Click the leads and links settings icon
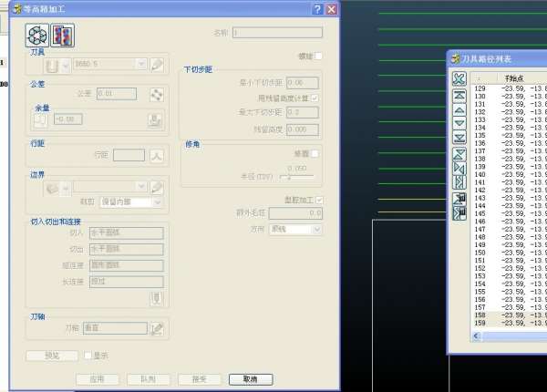Image resolution: width=547 pixels, height=392 pixels. coord(157,298)
